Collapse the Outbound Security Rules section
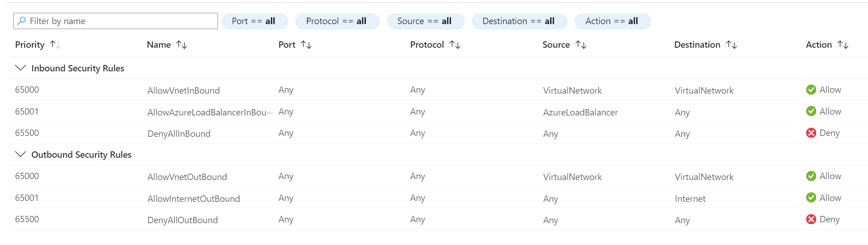The height and width of the screenshot is (245, 868). (x=20, y=155)
